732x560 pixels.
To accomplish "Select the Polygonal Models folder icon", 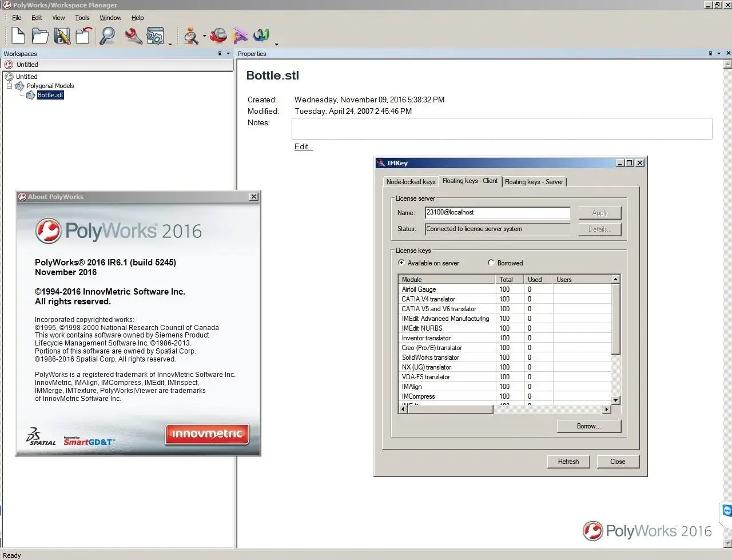I will point(19,86).
